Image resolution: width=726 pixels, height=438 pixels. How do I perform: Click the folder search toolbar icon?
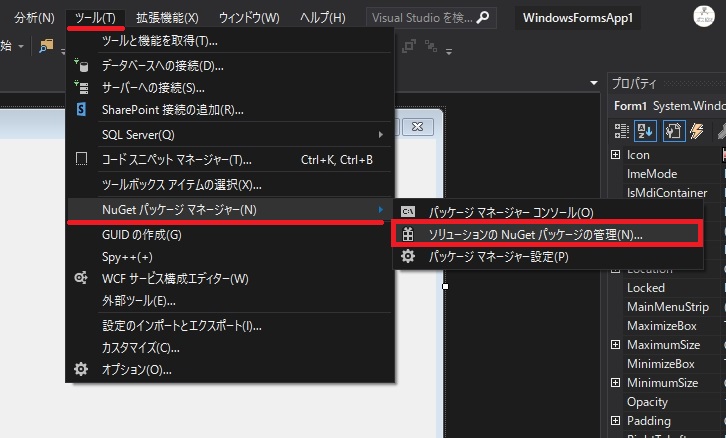click(x=46, y=46)
